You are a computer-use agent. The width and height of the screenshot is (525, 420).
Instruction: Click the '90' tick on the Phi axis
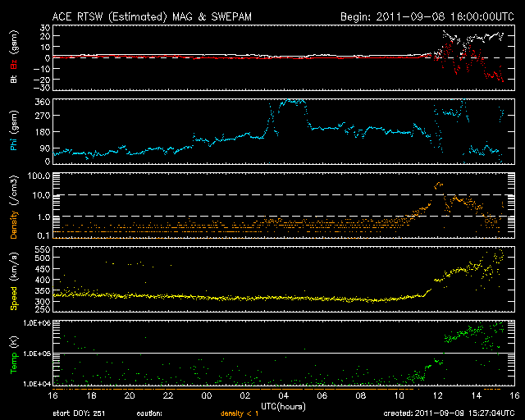coord(45,148)
